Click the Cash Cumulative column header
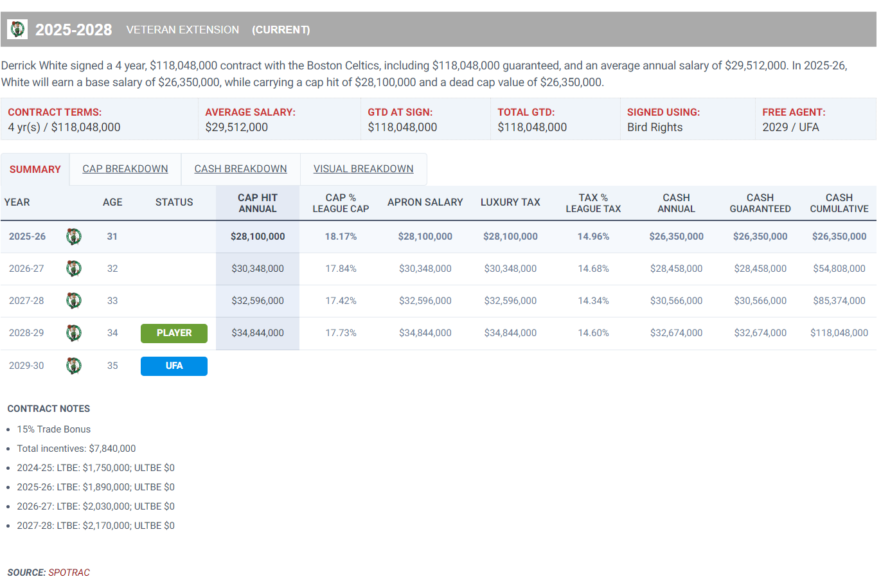This screenshot has height=588, width=881. point(839,203)
